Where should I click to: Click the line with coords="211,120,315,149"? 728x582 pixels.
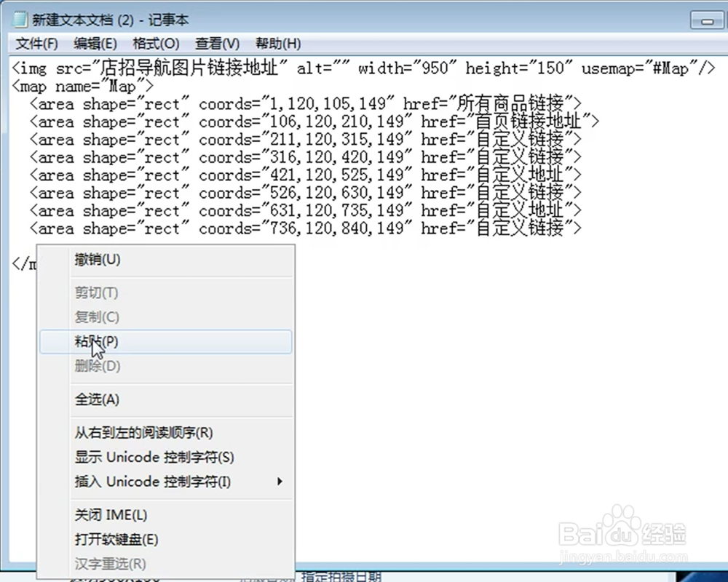click(x=305, y=139)
